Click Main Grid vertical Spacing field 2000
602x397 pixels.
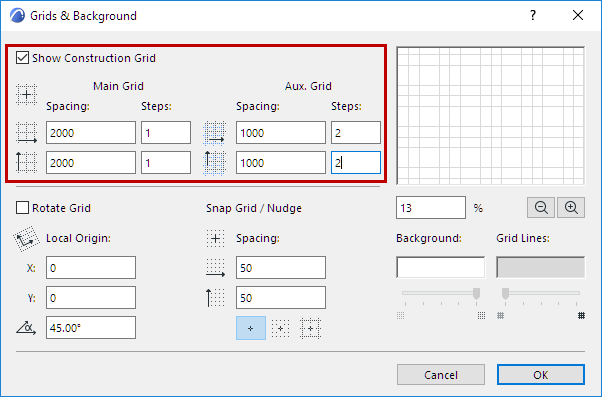pos(91,162)
